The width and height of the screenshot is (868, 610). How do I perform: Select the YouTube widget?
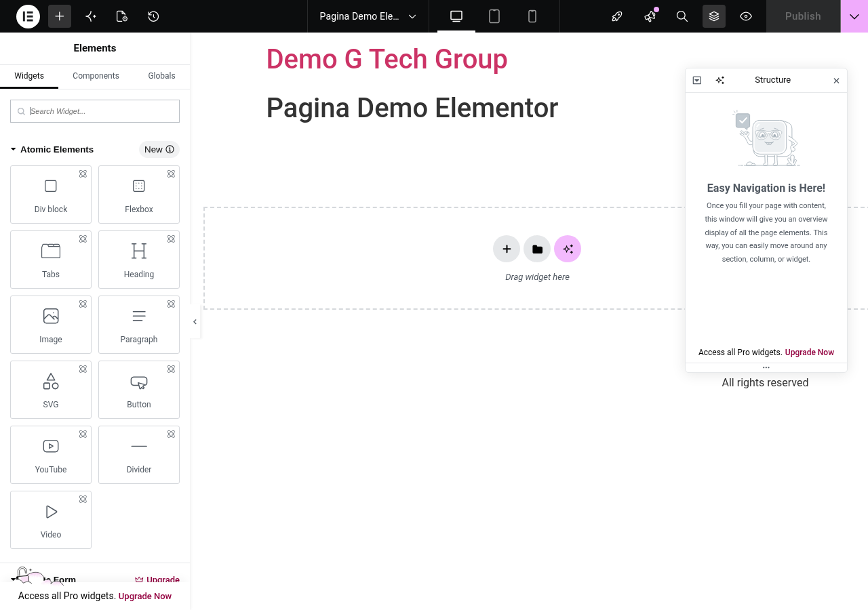[51, 455]
